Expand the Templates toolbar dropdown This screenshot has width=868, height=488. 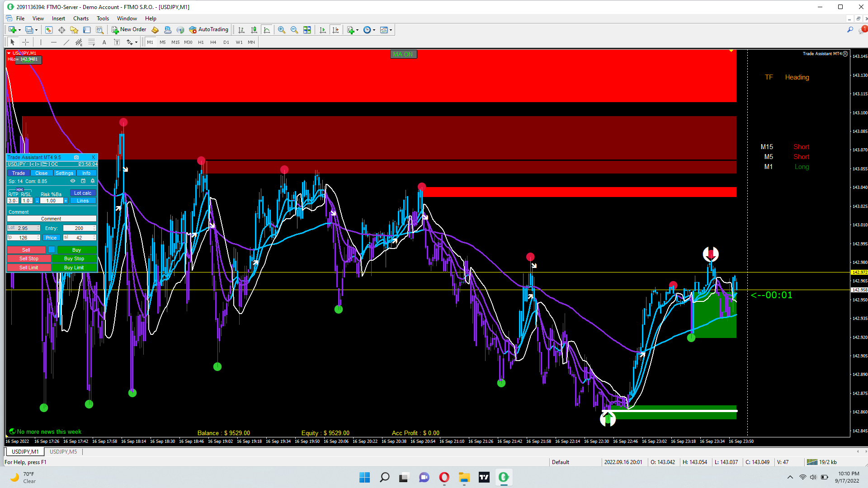click(x=391, y=30)
